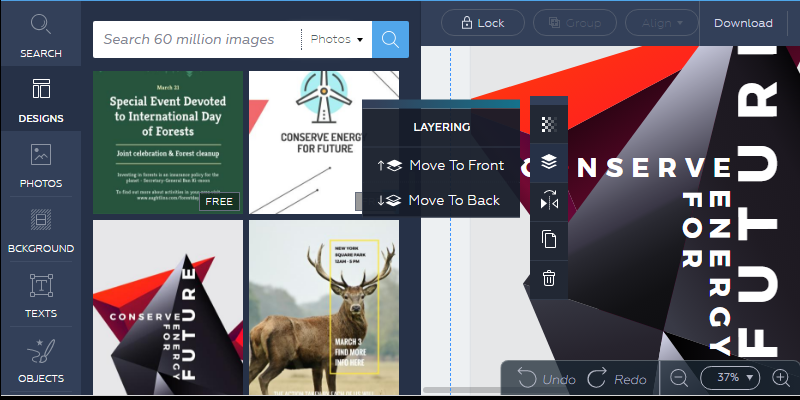The width and height of the screenshot is (800, 400).
Task: Delete element with the trash icon
Action: coord(548,278)
